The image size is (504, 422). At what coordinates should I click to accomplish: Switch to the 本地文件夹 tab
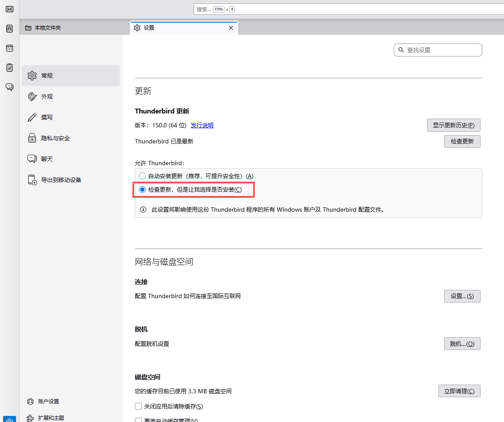pyautogui.click(x=75, y=28)
